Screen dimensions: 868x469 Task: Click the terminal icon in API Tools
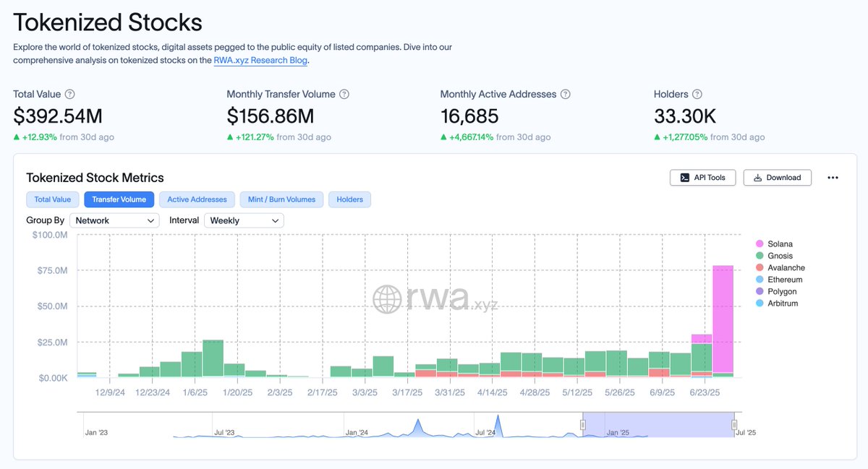tap(684, 178)
